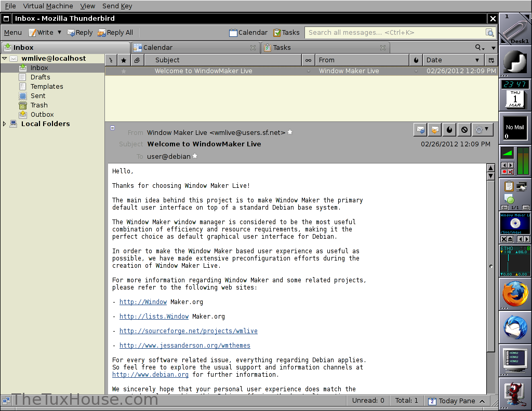Collapse the wmlive@localhost account tree
532x411 pixels.
pos(5,59)
